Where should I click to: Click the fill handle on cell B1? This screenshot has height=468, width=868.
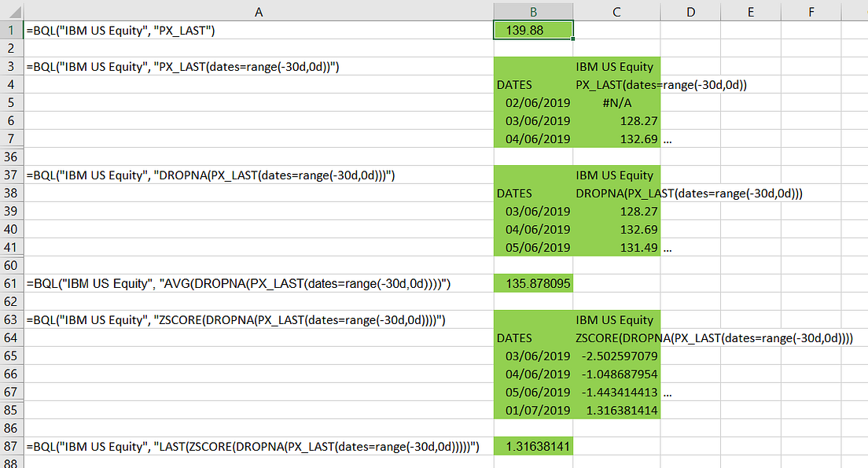pyautogui.click(x=573, y=38)
